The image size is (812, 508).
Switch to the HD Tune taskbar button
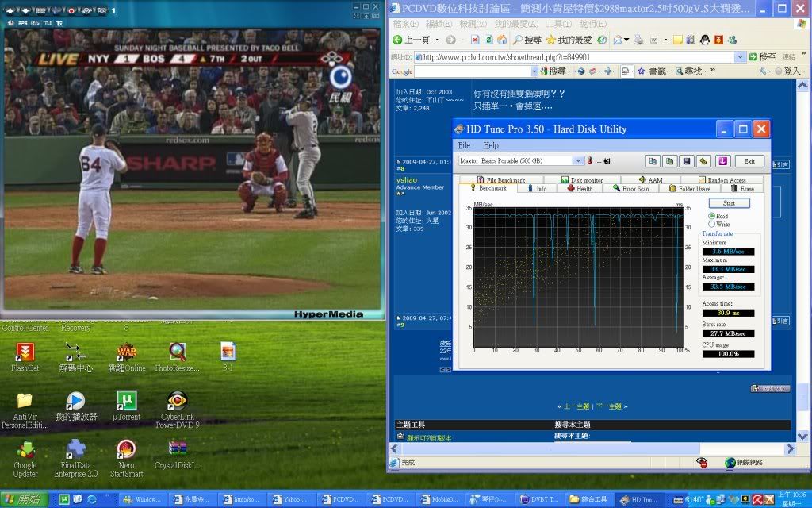pos(638,500)
